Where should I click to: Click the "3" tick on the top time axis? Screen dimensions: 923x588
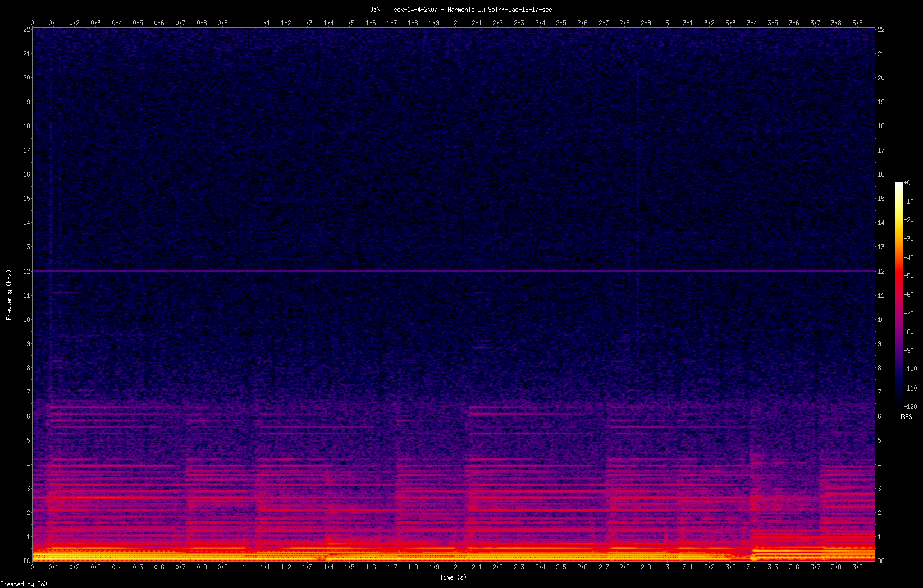[x=667, y=23]
